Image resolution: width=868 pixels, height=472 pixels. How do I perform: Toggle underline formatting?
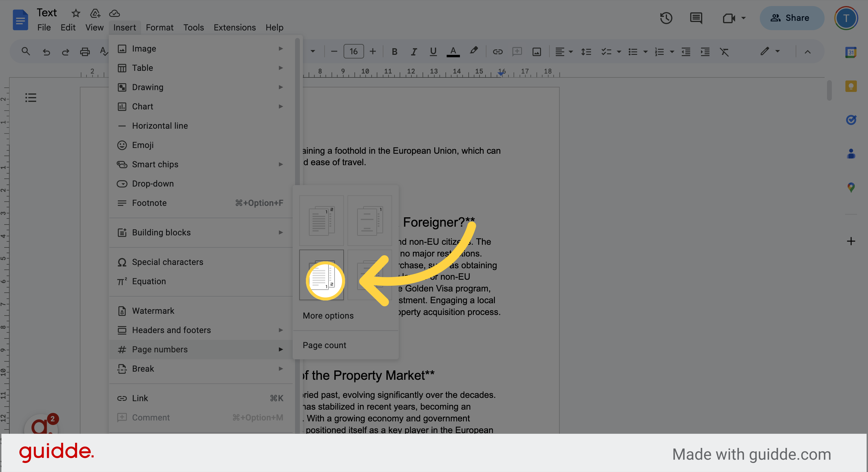[433, 52]
